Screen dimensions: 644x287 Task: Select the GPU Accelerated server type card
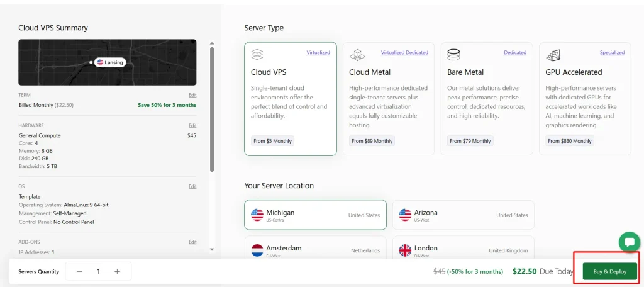[585, 99]
